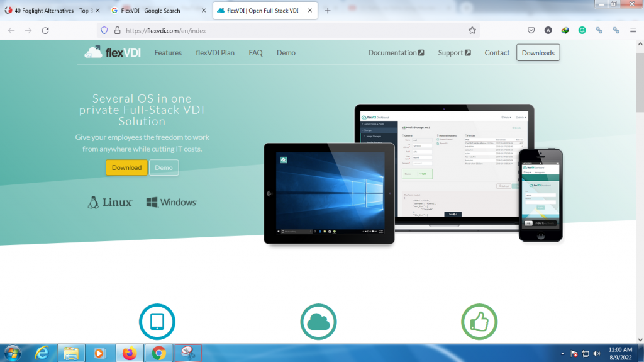644x362 pixels.
Task: Close the 40 Foglight Alternatives tab
Action: point(97,11)
